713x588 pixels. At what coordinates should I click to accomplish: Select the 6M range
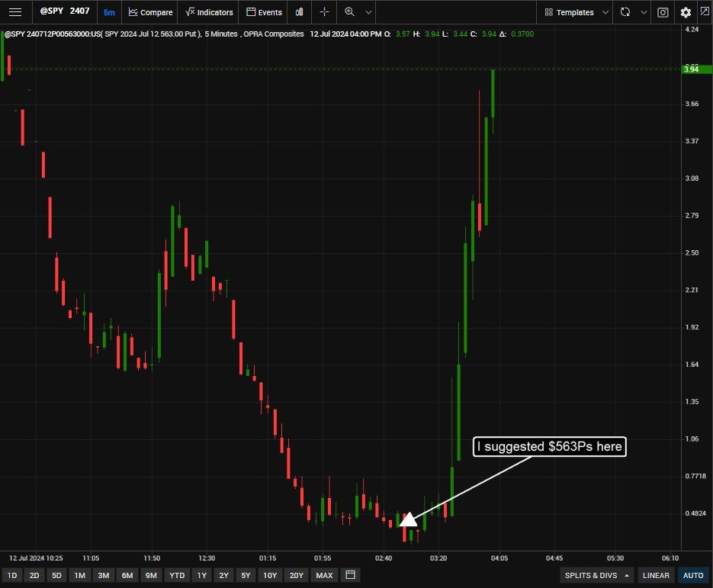pos(127,575)
